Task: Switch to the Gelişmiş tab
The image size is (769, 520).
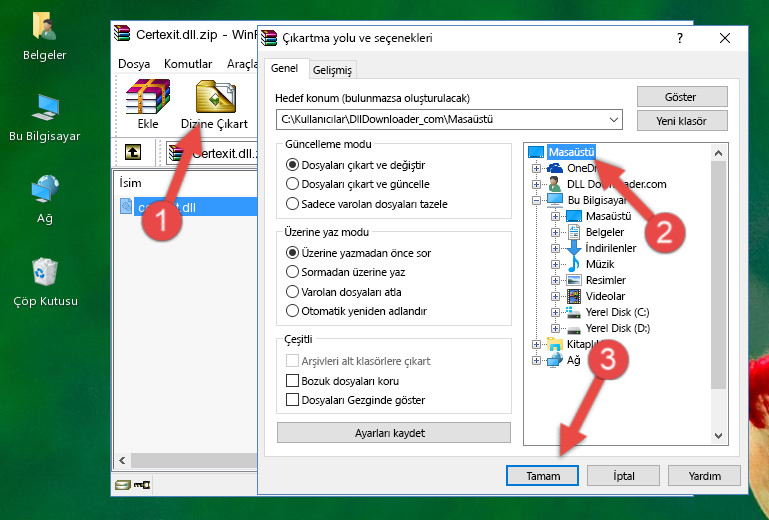Action: 332,70
